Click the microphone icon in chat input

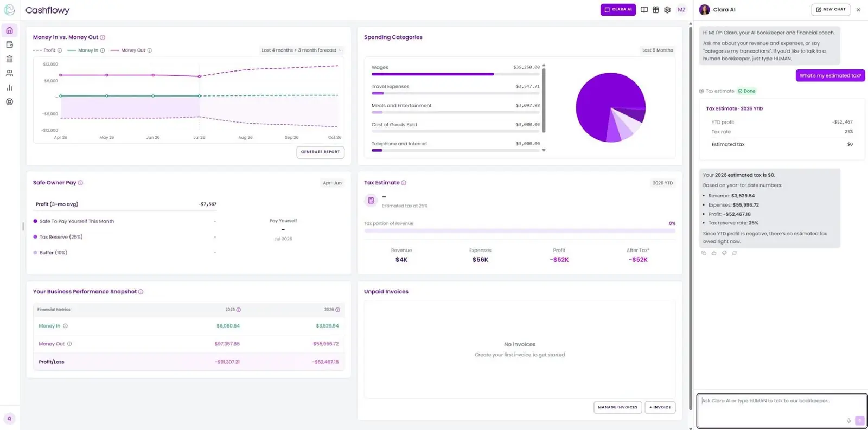point(848,421)
